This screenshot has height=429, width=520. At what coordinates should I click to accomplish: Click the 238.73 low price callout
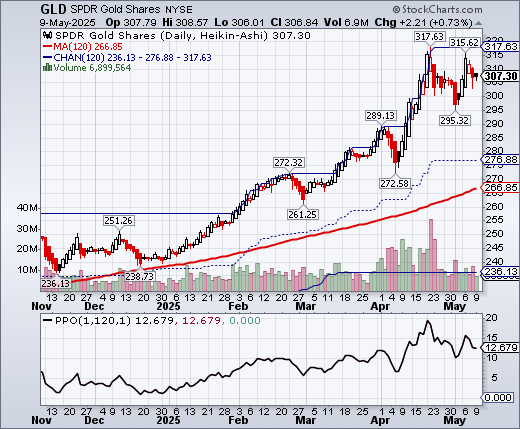[140, 276]
